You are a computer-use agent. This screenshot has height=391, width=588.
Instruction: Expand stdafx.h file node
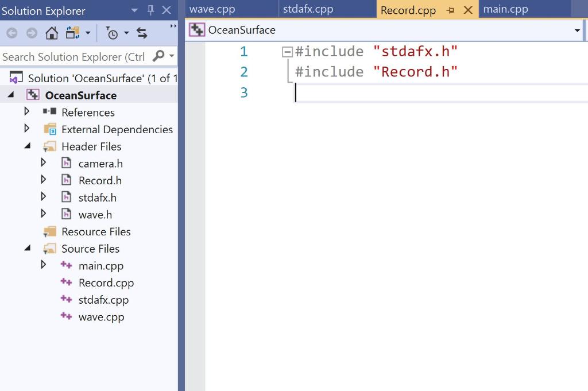44,196
